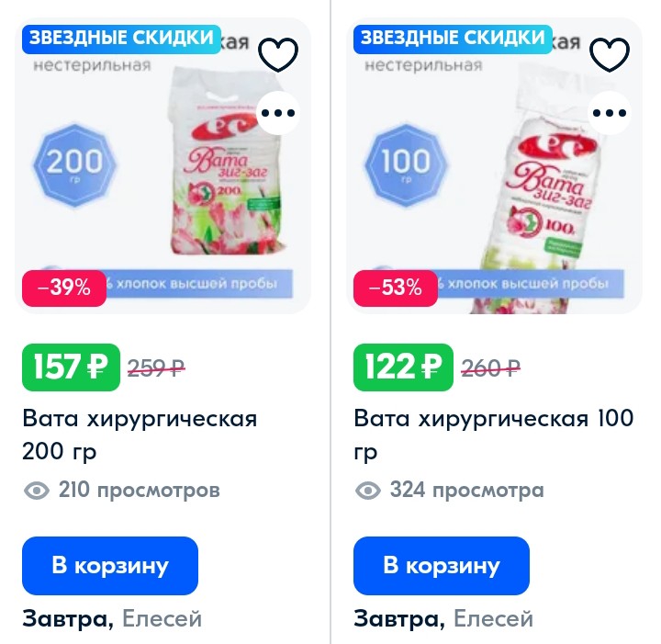Click the -53% discount badge
This screenshot has width=661, height=644.
click(396, 288)
